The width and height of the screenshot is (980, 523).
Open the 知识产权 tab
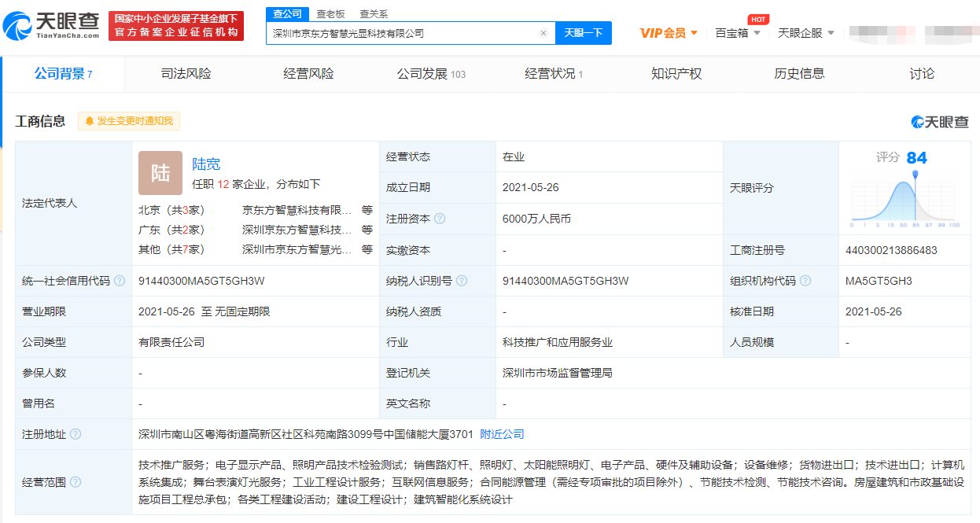click(676, 74)
